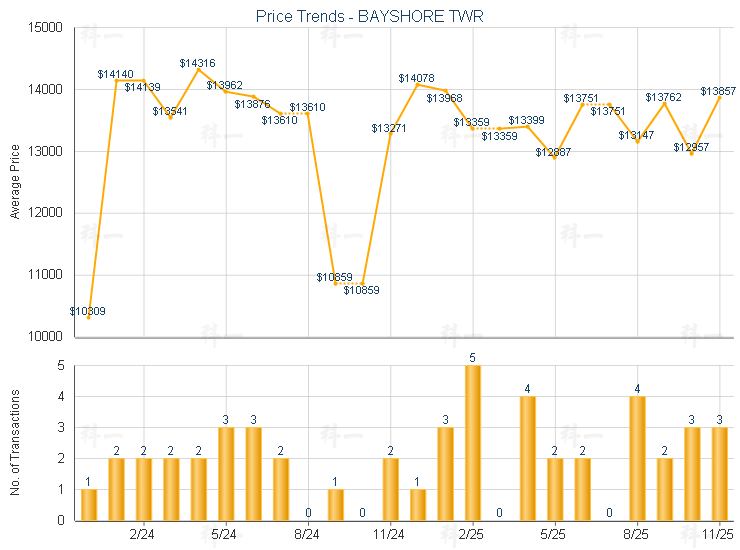Select the 11/24 x-axis date label
Viewport: 740px width, 550px height.
point(390,534)
